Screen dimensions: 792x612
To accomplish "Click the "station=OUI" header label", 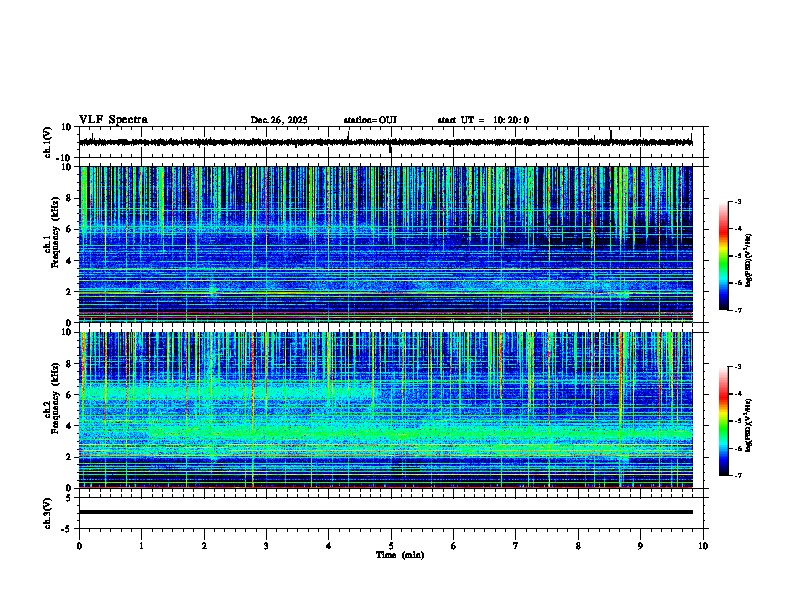I will click(370, 120).
